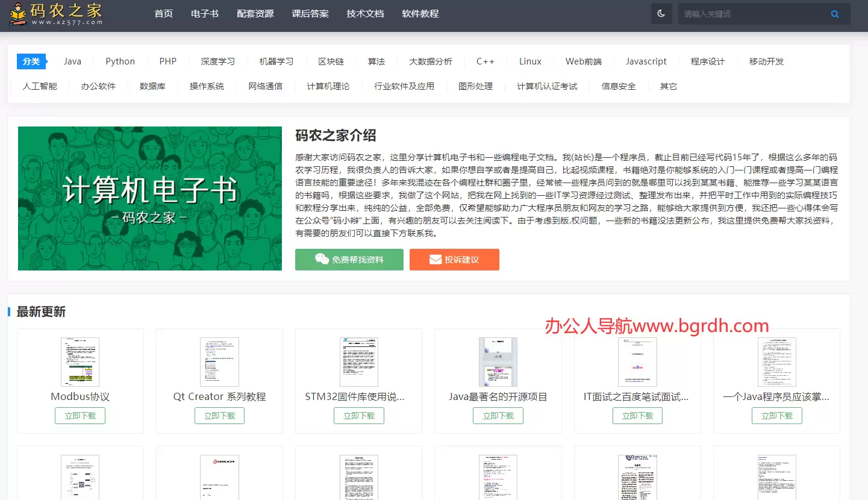868x500 pixels.
Task: Open the Python category
Action: 120,61
